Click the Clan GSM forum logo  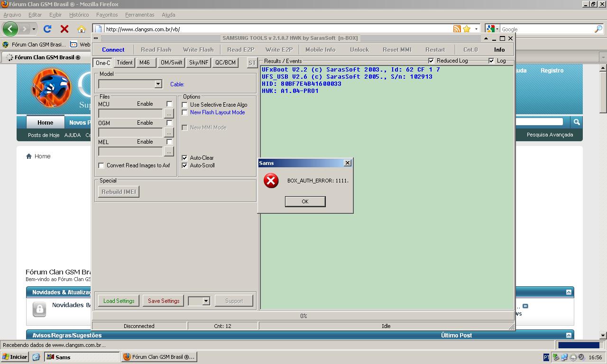click(x=52, y=88)
